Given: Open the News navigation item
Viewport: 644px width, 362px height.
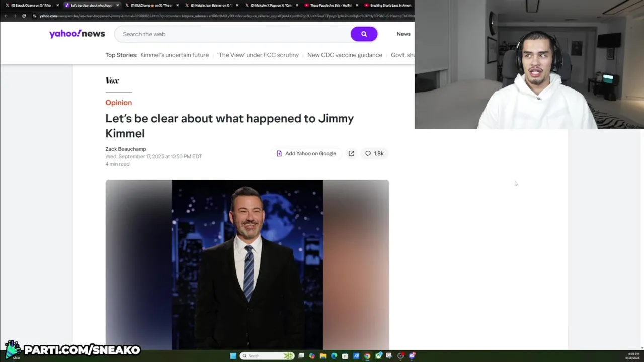Looking at the screenshot, I should click(x=404, y=34).
